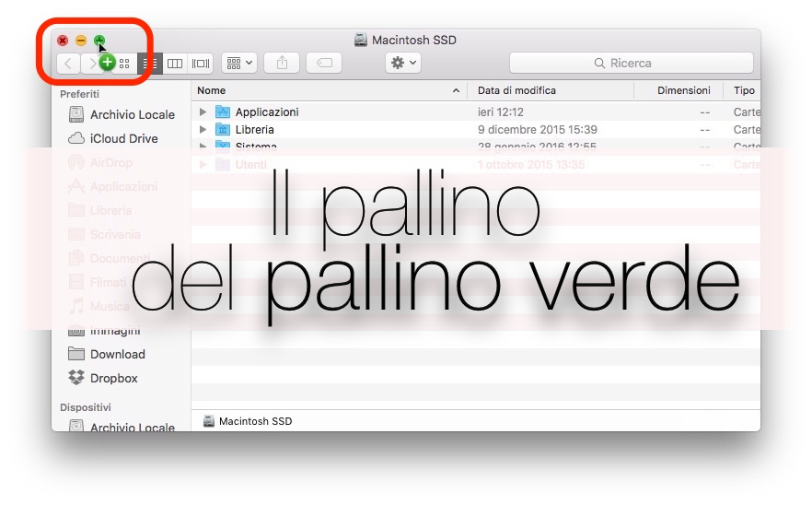Screen dimensions: 812x505
Task: Switch to Cover Flow view
Action: click(x=201, y=64)
